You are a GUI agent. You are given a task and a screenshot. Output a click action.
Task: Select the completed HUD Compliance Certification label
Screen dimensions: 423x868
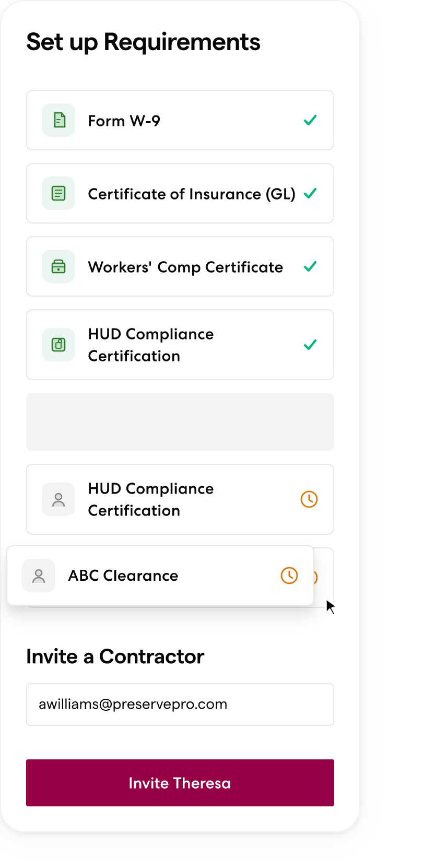coord(151,345)
